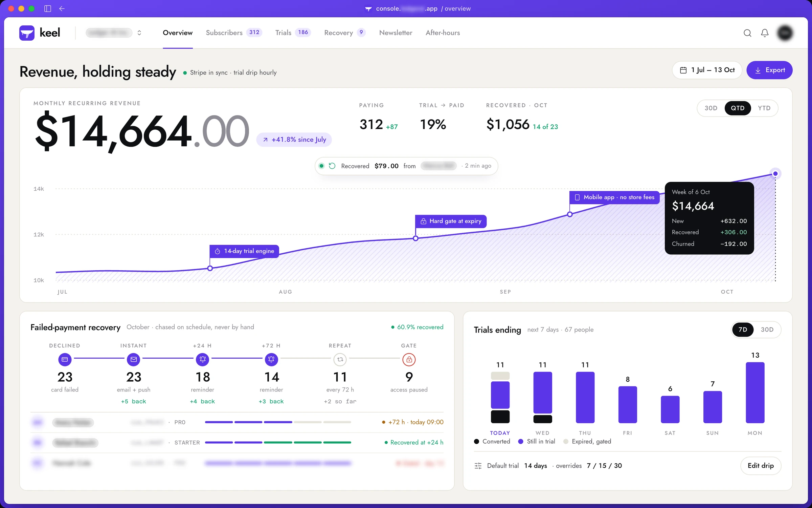
Task: Click the Declined card-failed step icon
Action: point(65,359)
